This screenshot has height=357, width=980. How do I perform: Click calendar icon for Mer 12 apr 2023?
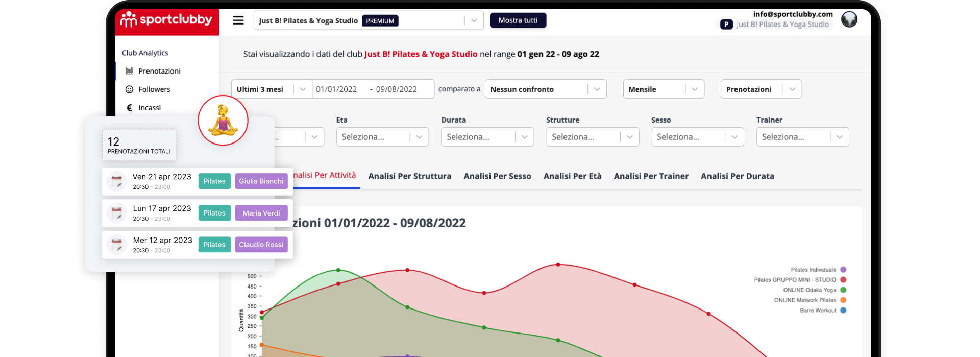(x=117, y=245)
